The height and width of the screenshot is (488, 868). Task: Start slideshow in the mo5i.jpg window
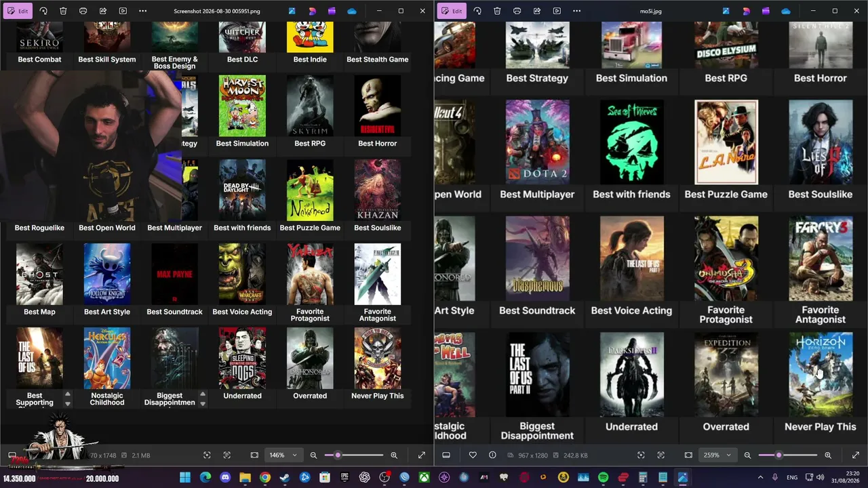pyautogui.click(x=557, y=11)
